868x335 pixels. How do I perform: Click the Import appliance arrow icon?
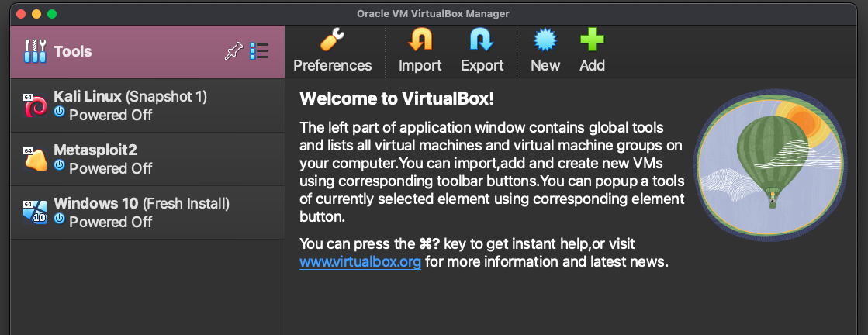click(420, 40)
